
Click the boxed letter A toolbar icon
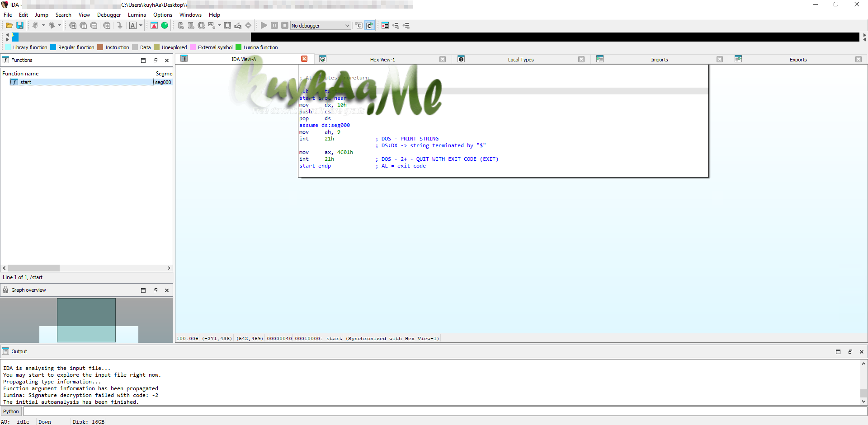pyautogui.click(x=133, y=25)
